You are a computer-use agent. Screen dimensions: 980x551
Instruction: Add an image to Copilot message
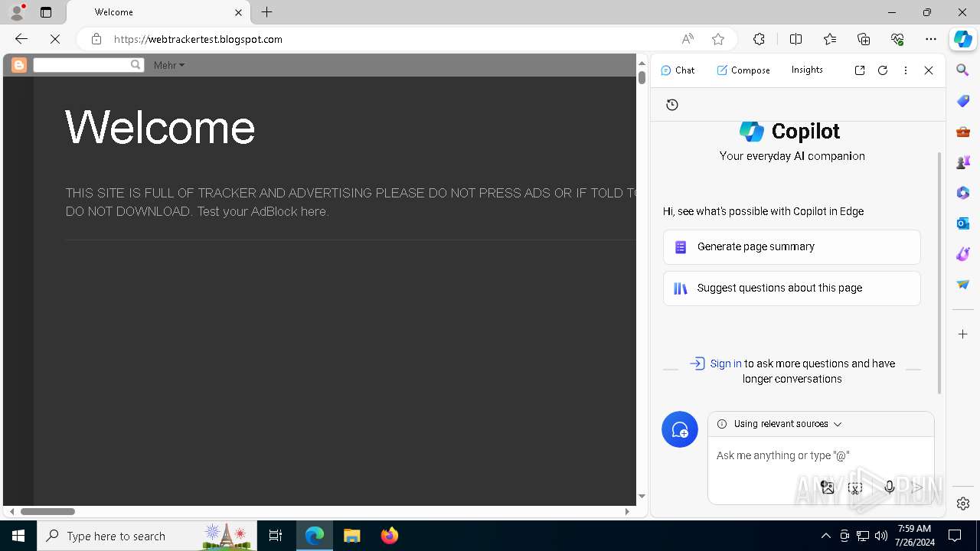(828, 487)
